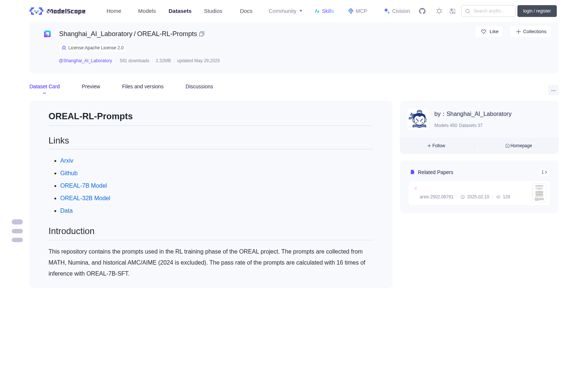Click the dataset avatar icon beside the title

pos(47,34)
